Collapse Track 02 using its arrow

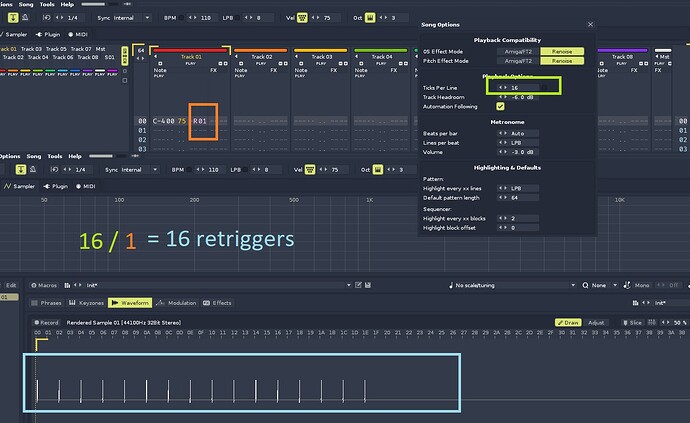click(237, 57)
